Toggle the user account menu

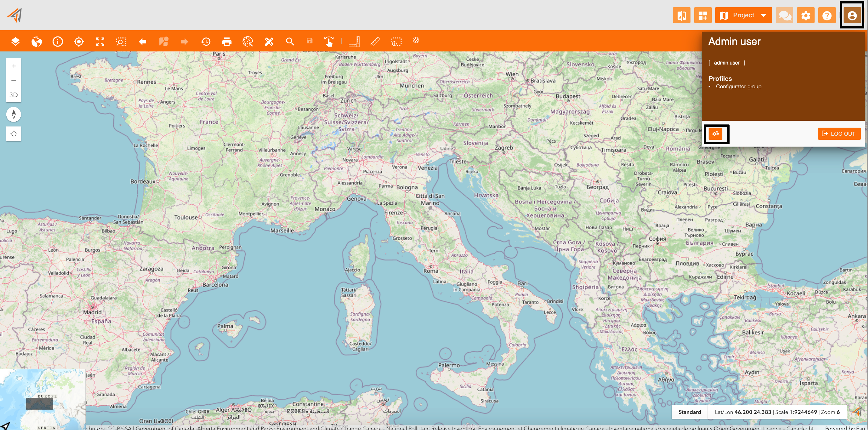[852, 15]
